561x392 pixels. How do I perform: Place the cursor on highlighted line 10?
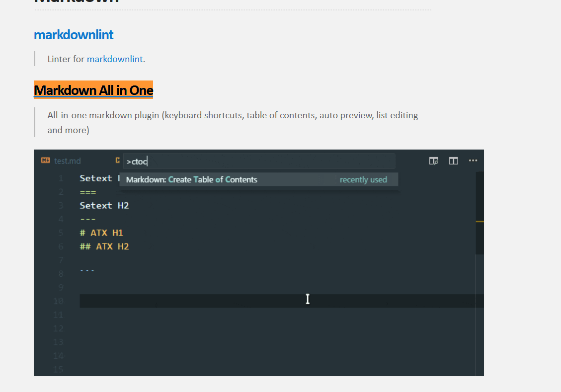coord(282,301)
